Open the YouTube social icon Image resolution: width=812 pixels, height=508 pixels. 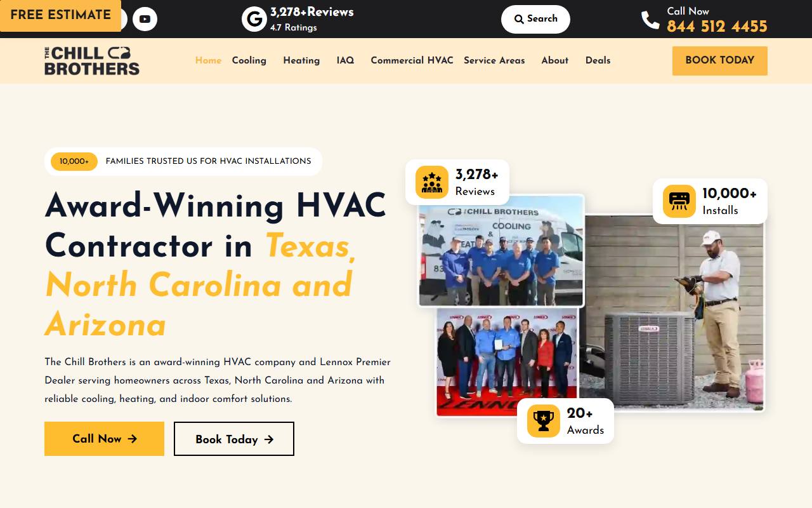click(145, 19)
